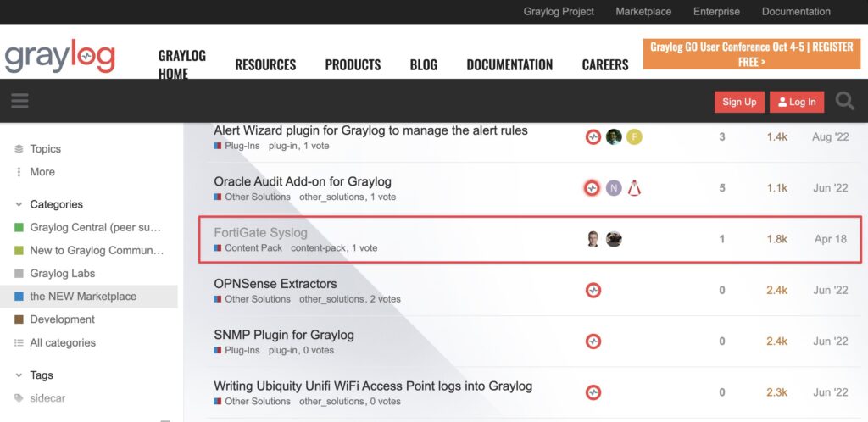This screenshot has width=868, height=422.
Task: Open OPNSense Extractors topic
Action: (275, 284)
